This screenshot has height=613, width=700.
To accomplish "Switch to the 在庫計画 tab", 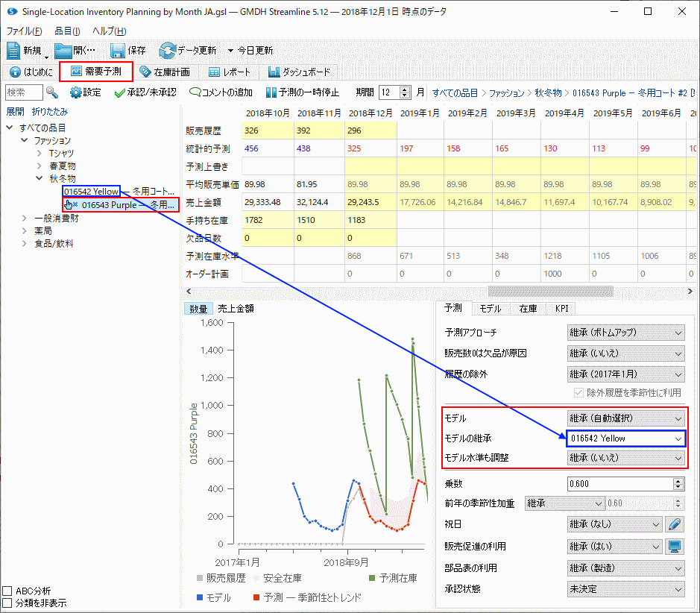I will (165, 72).
